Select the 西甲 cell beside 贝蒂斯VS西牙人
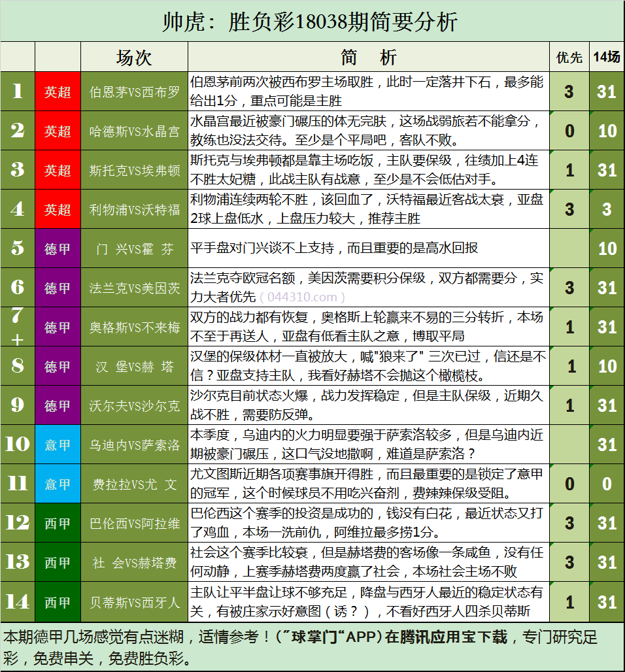The image size is (625, 672). point(58,602)
